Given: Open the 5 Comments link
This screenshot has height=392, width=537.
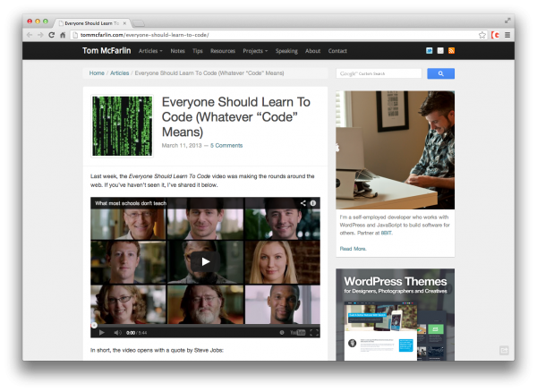Looking at the screenshot, I should coord(226,146).
